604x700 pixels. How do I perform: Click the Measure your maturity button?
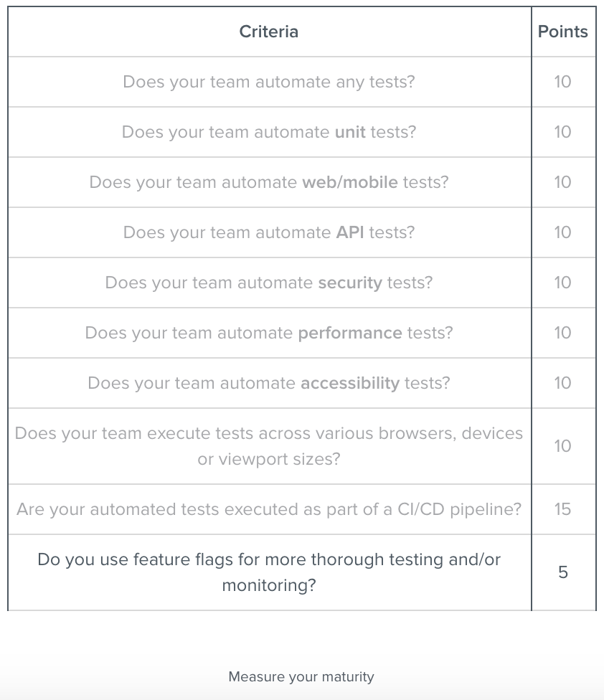click(x=301, y=676)
